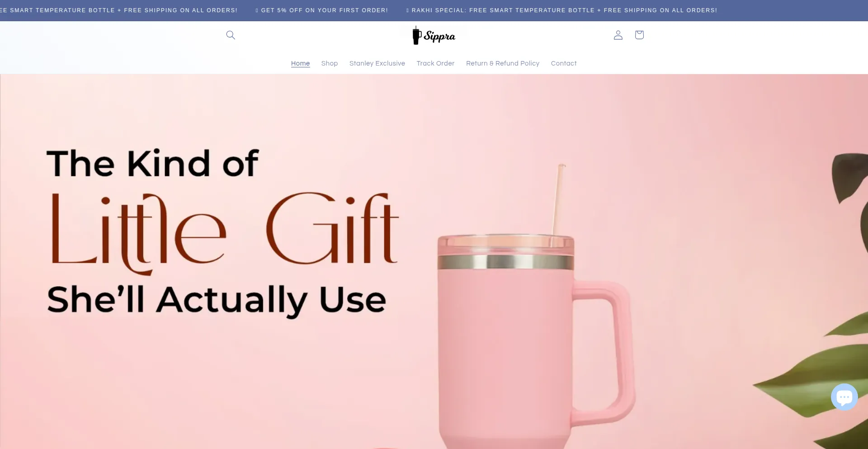Select Track Order in navigation
The image size is (868, 449).
(435, 63)
